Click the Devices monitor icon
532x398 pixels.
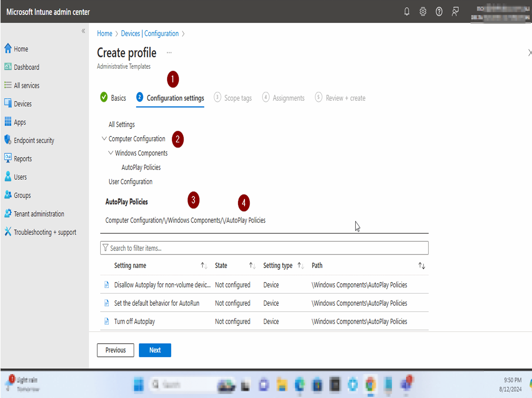[8, 103]
